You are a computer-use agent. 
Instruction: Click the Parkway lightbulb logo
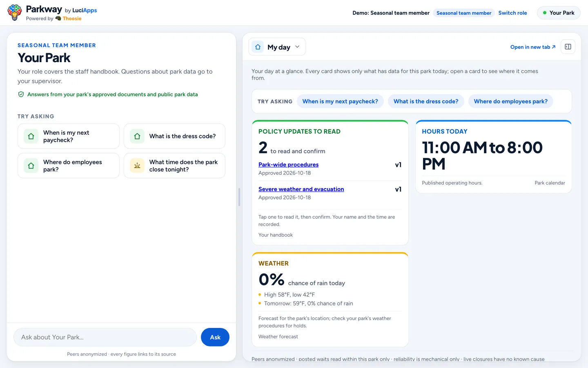tap(15, 13)
